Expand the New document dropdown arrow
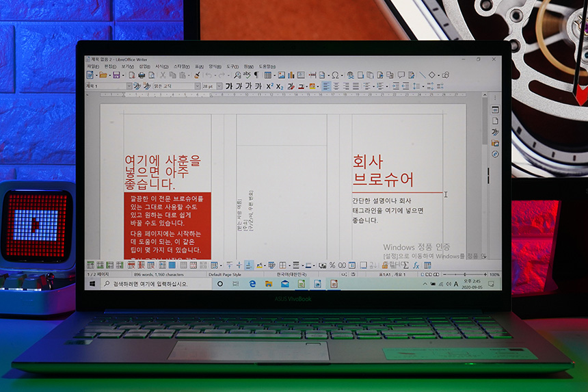This screenshot has height=392, width=588. point(96,75)
